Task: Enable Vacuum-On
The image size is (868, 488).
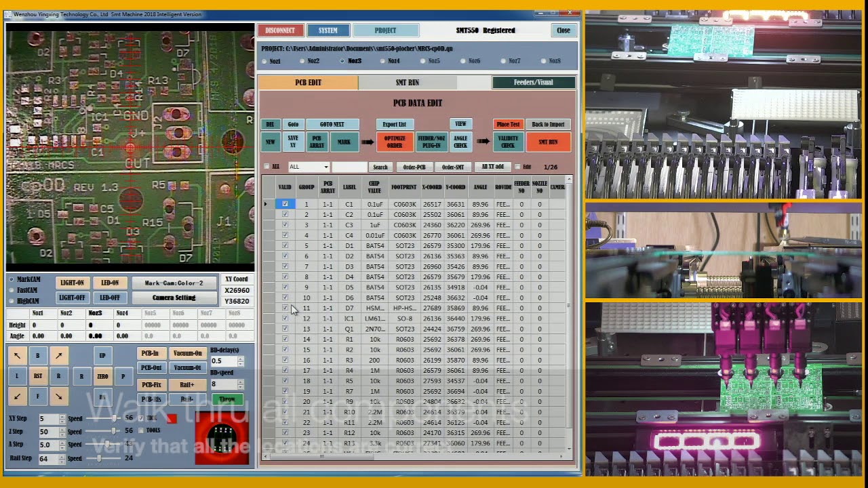Action: pos(187,353)
